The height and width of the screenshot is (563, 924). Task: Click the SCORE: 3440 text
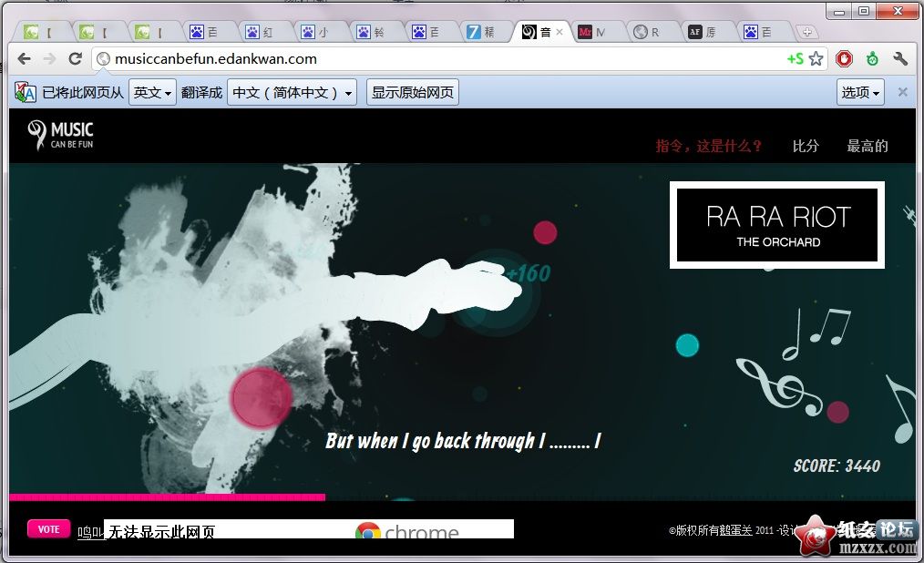click(837, 466)
